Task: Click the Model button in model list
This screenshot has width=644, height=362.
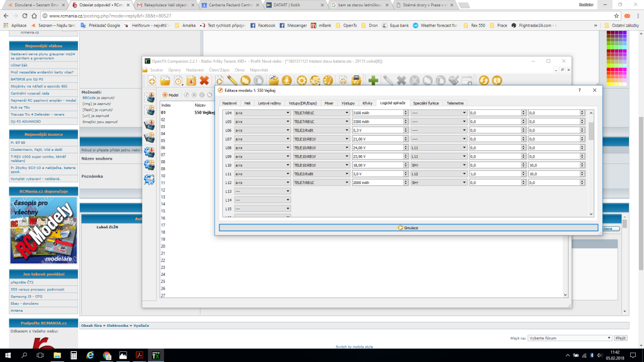Action: [171, 94]
